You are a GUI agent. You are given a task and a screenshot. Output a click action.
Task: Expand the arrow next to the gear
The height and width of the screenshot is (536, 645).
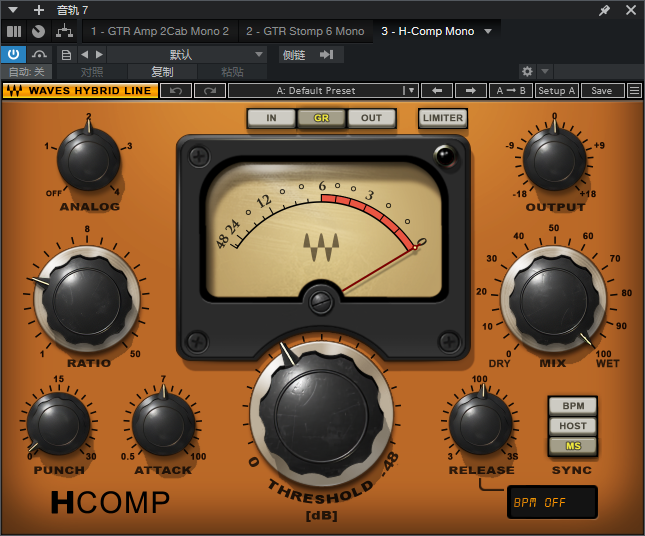[x=545, y=72]
